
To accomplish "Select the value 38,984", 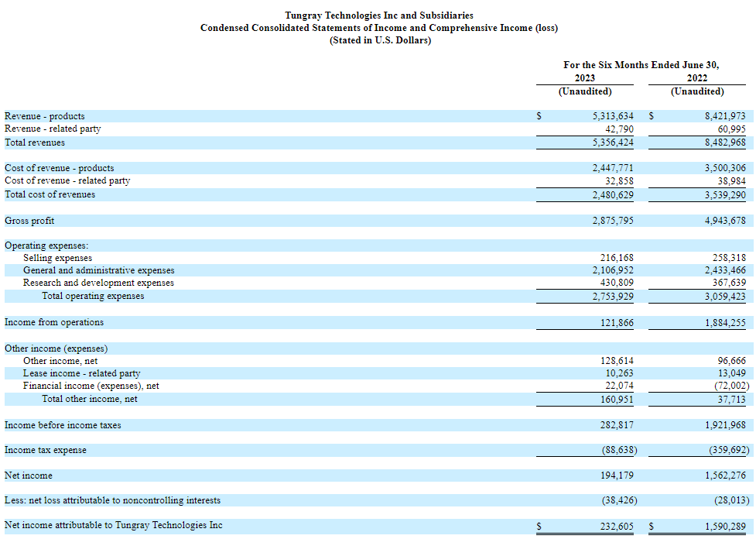I will [x=731, y=181].
